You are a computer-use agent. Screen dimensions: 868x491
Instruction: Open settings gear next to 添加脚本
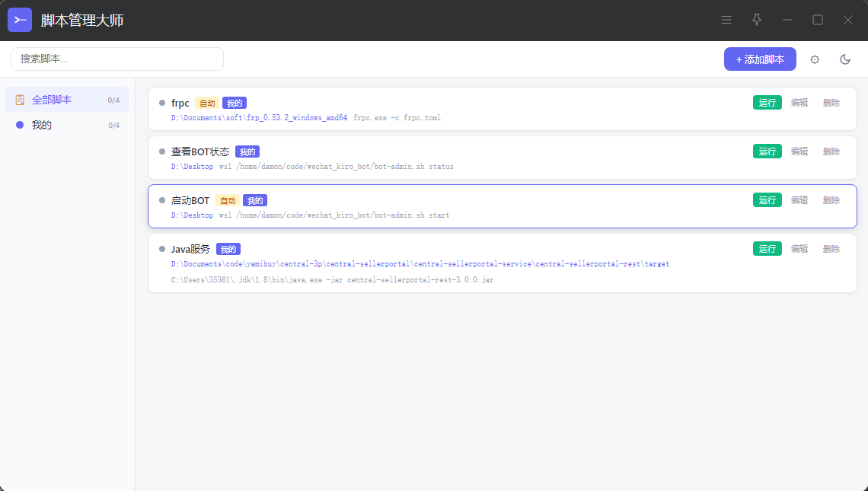coord(815,59)
